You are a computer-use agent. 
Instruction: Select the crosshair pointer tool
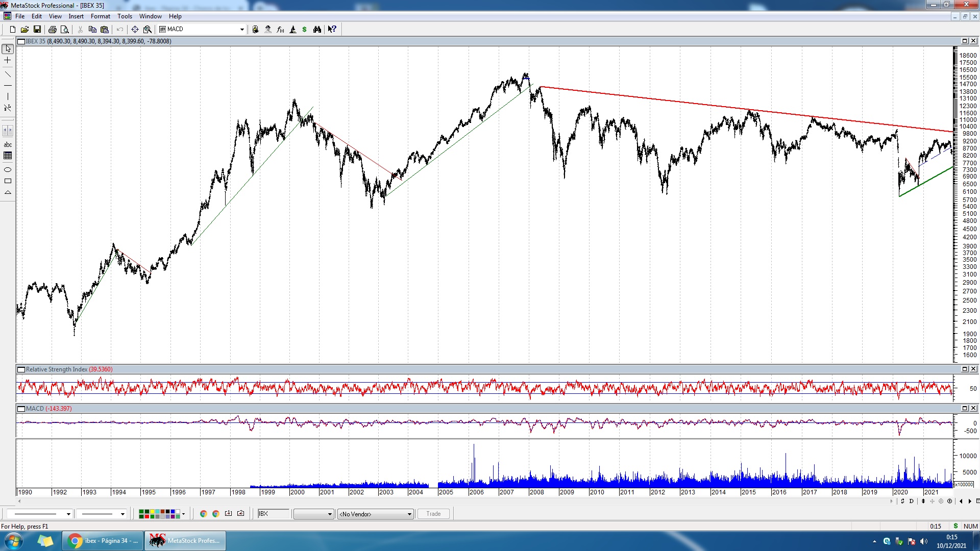(x=8, y=60)
